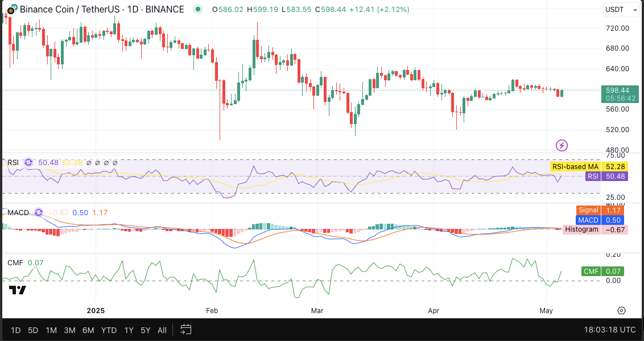This screenshot has width=644, height=341.
Task: Click the RSI 75.00 axis label
Action: tap(615, 155)
